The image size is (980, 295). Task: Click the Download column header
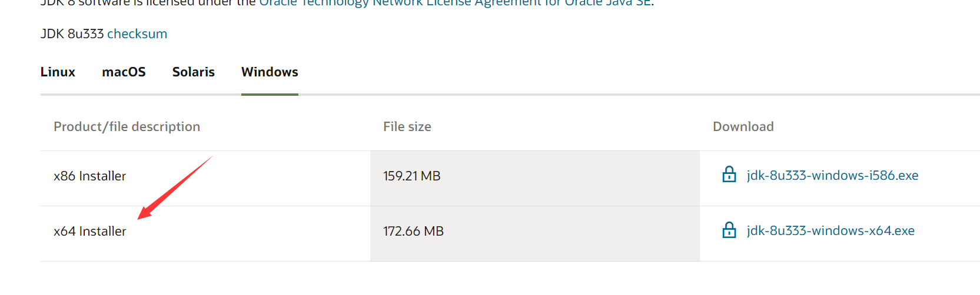click(743, 127)
